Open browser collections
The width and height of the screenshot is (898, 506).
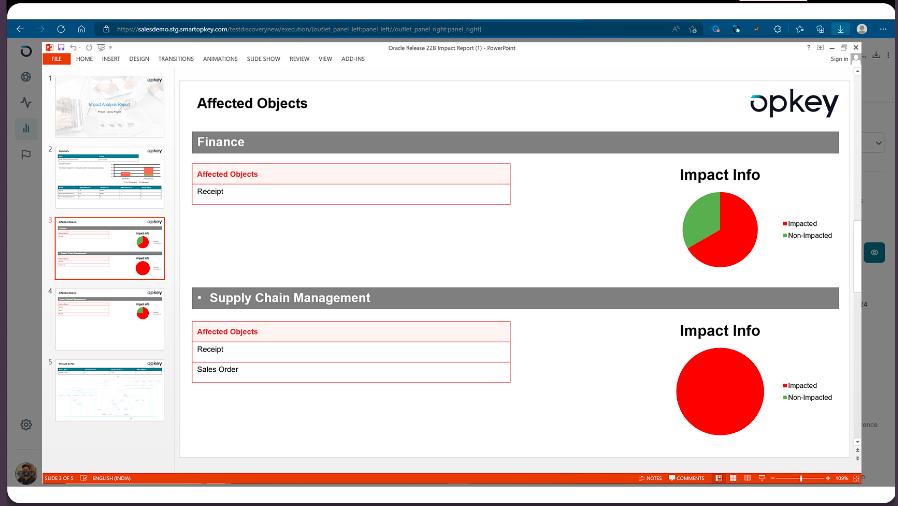820,29
